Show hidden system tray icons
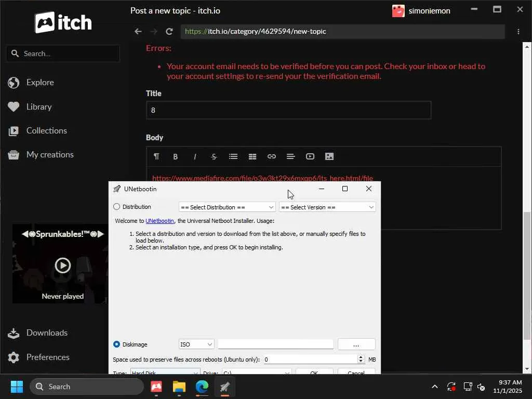 pyautogui.click(x=435, y=387)
